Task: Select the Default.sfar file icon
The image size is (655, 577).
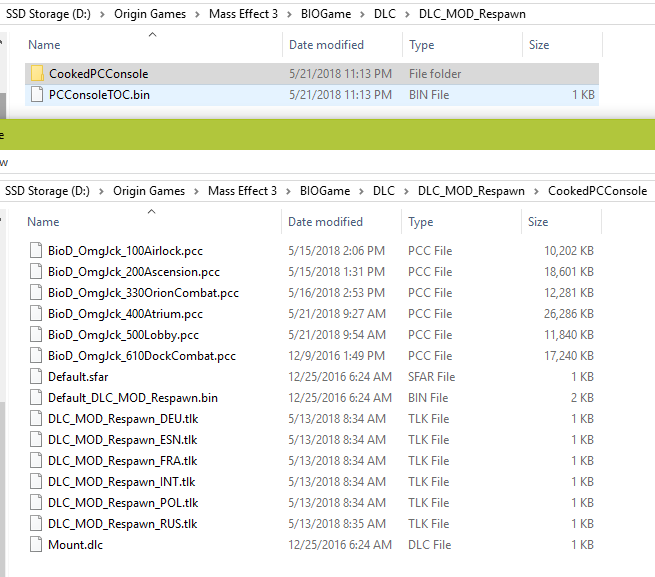Action: [x=37, y=377]
